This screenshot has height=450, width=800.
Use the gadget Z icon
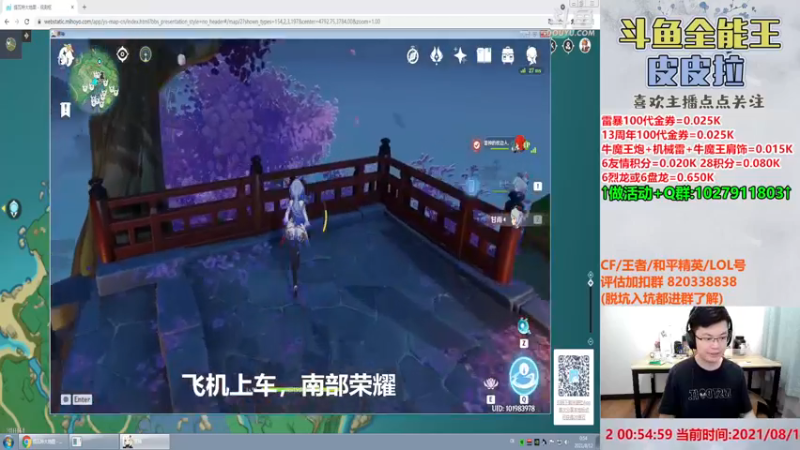click(x=523, y=326)
